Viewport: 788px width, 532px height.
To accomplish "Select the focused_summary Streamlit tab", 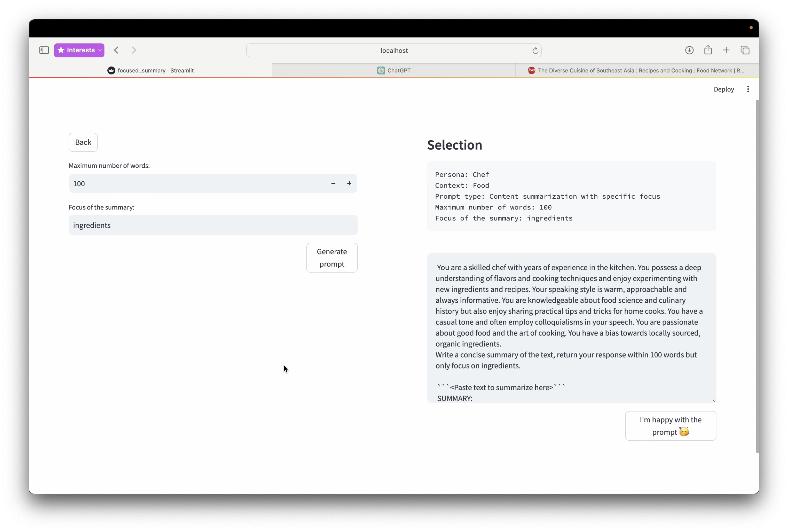I will 151,70.
